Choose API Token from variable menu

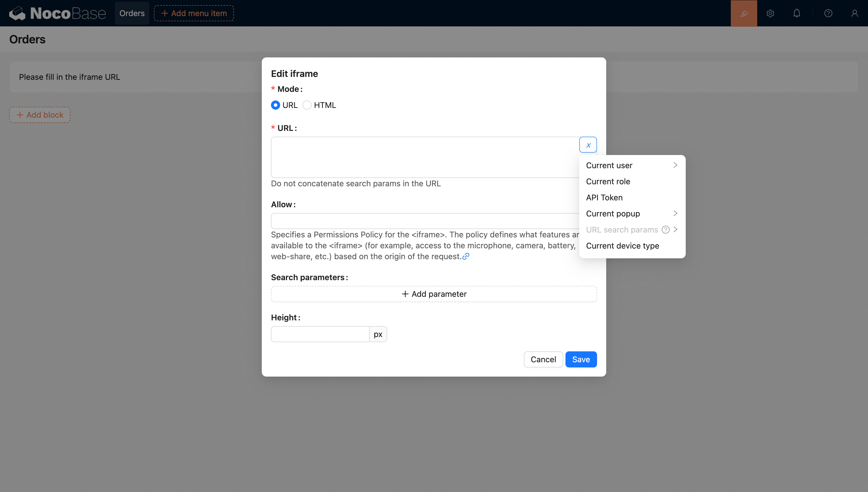pyautogui.click(x=604, y=198)
